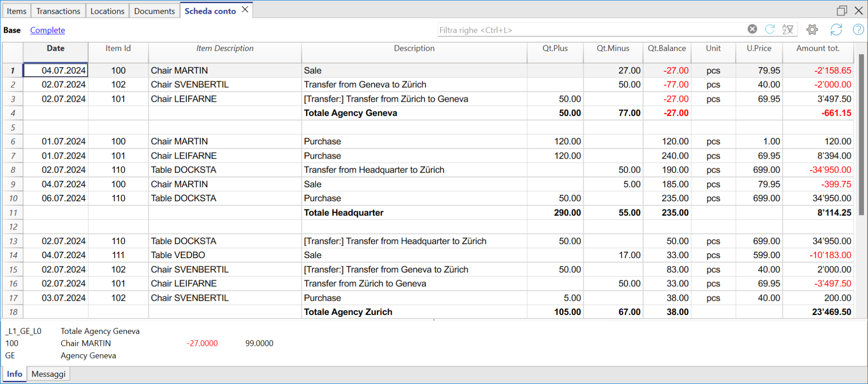
Task: Restore the window with overlapping-squares icon
Action: click(842, 10)
